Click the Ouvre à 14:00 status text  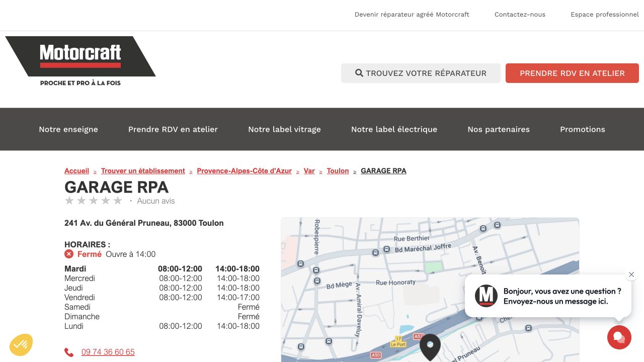[131, 254]
